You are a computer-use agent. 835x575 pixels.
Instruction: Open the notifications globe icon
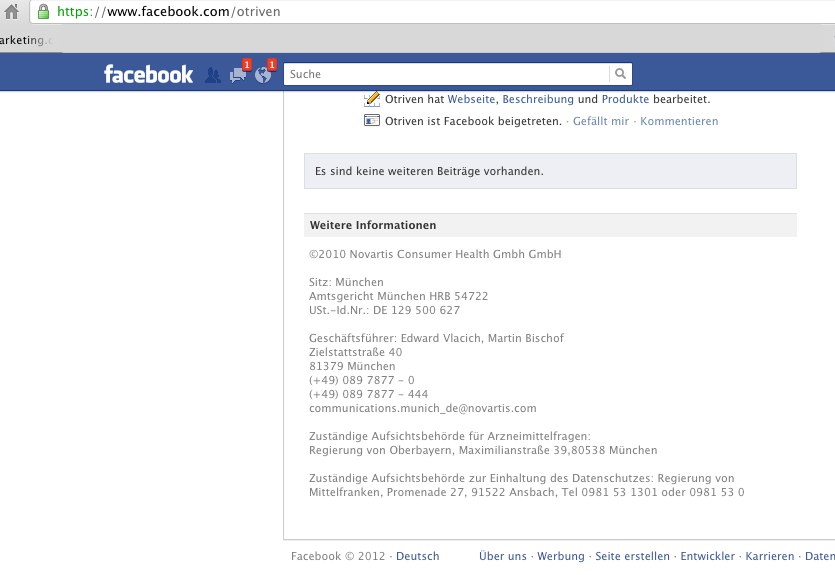pos(263,75)
